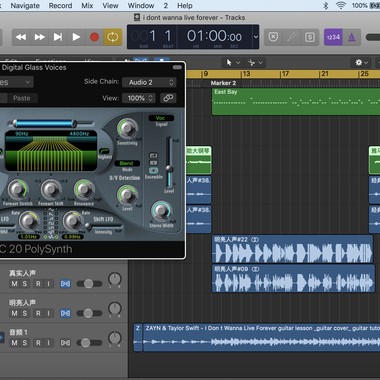The width and height of the screenshot is (380, 380).
Task: Click the Shift LFO Intensity slider
Action: (104, 226)
